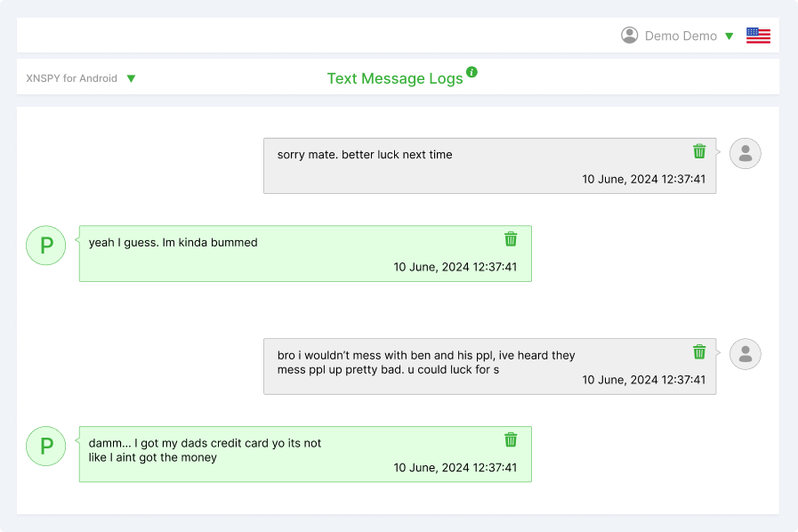The height and width of the screenshot is (532, 798).
Task: Click the Demo Demo username text
Action: 681,36
